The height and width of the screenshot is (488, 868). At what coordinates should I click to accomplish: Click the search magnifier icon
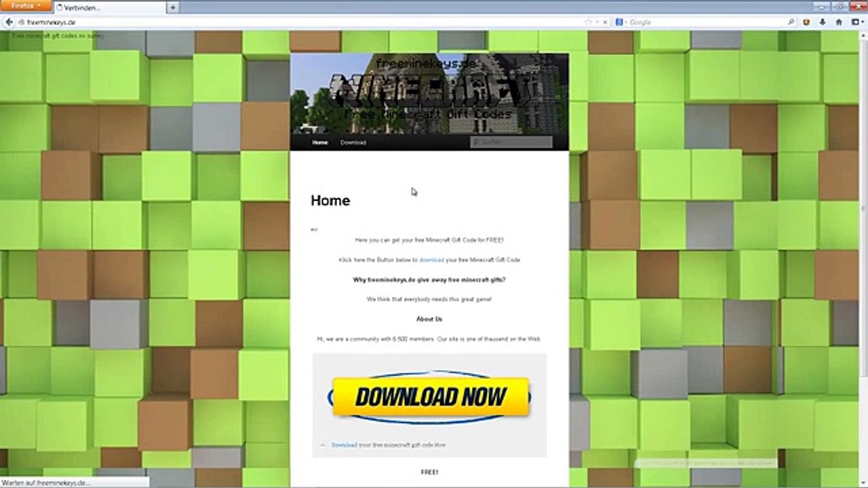[x=791, y=22]
